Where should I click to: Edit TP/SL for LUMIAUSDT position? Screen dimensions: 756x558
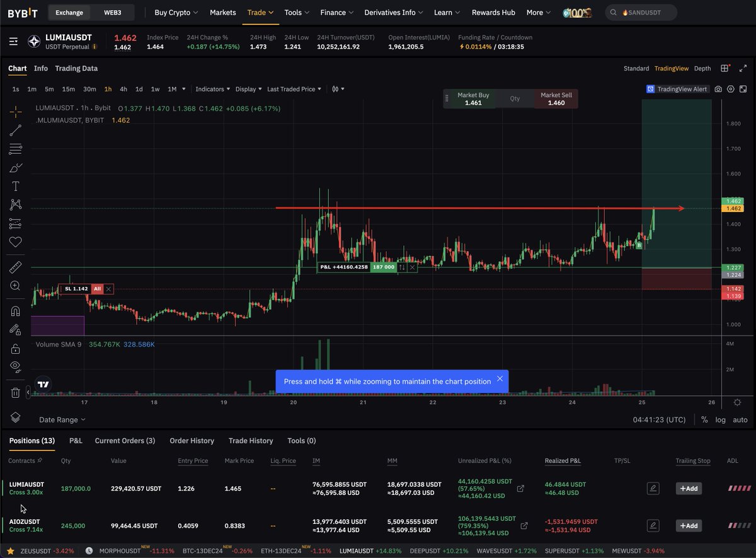point(653,488)
